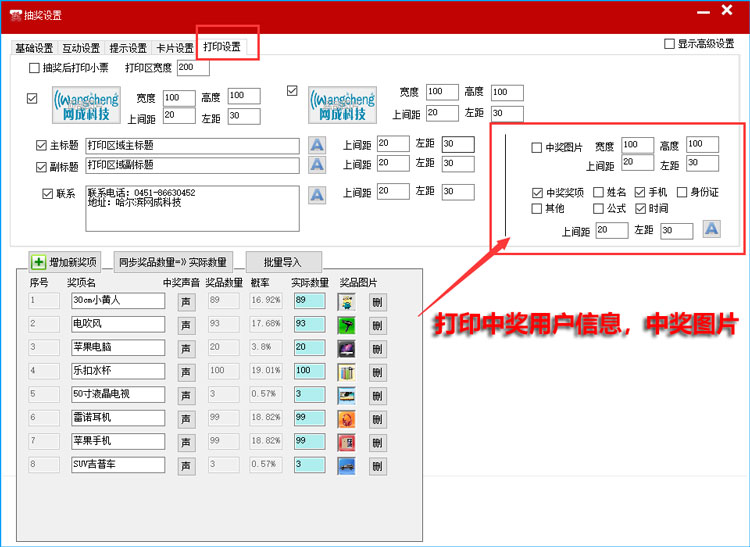Click left Wangcheng logo image
This screenshot has width=750, height=547.
[86, 103]
